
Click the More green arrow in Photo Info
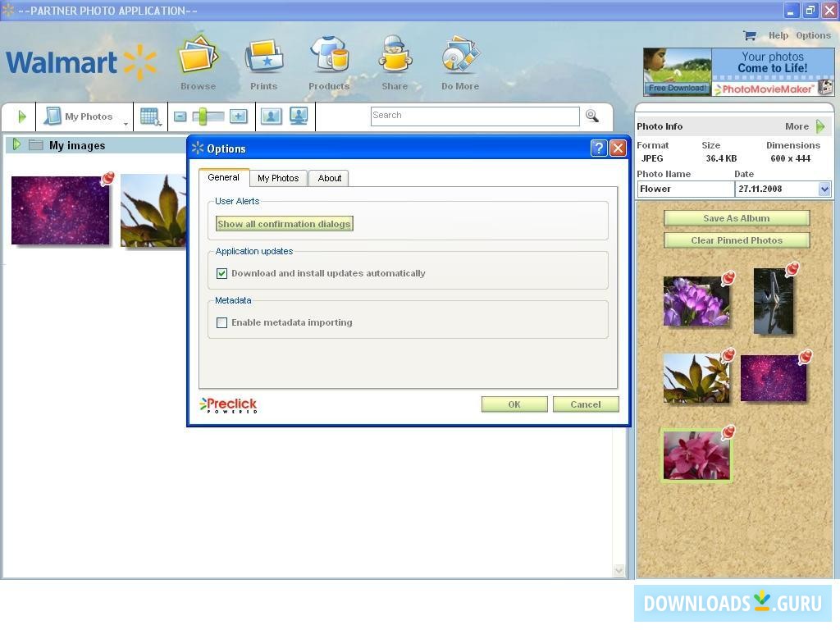pyautogui.click(x=820, y=126)
